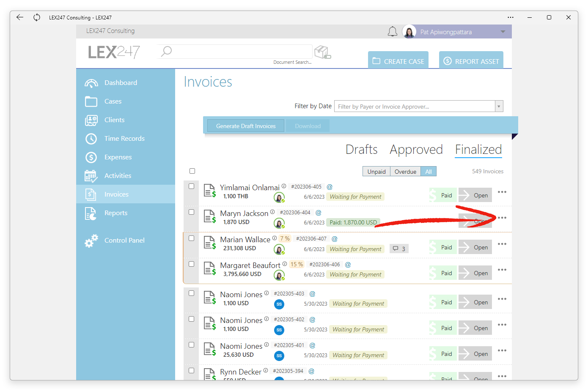
Task: Switch to the Finalized tab
Action: [x=478, y=150]
